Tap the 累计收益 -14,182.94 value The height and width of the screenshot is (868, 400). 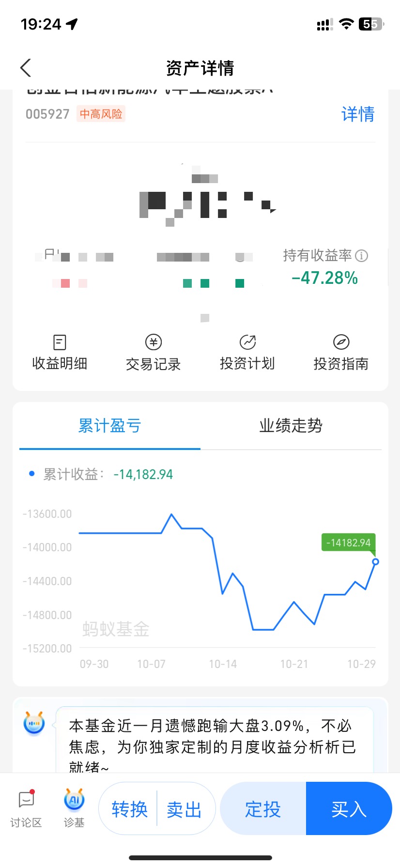(143, 474)
